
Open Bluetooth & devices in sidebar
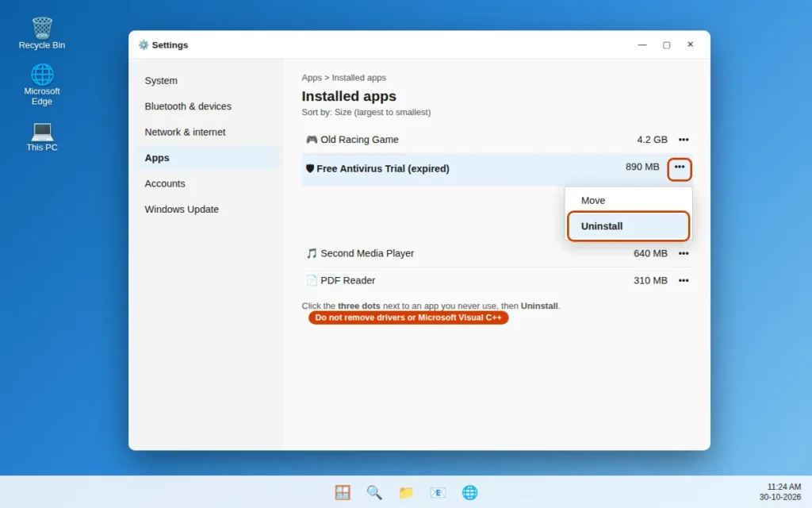(207, 106)
